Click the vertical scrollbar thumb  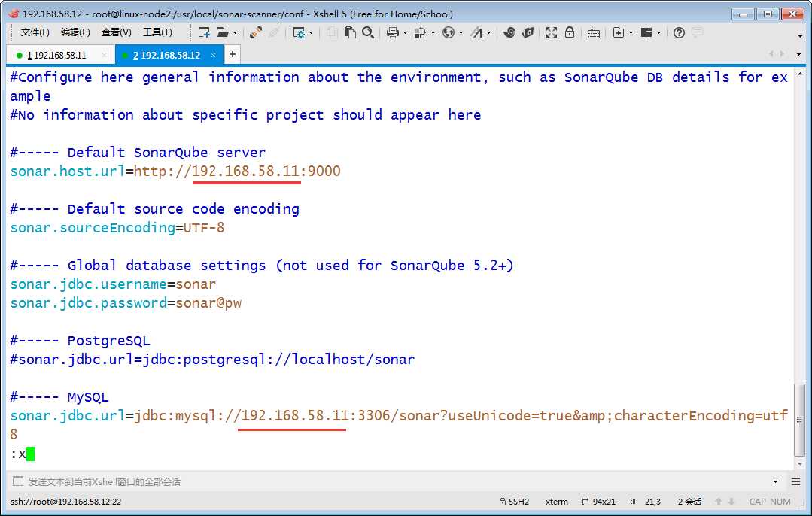(800, 420)
